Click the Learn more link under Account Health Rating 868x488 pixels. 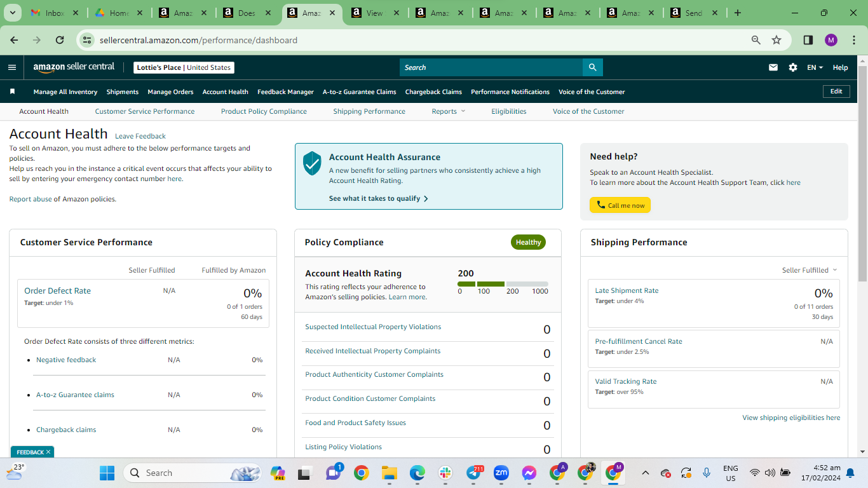pyautogui.click(x=407, y=297)
